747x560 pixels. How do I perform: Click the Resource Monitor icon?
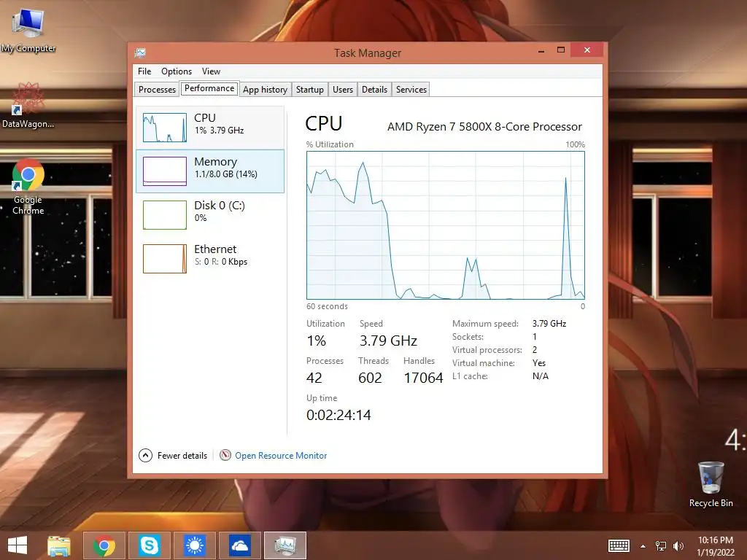click(225, 455)
